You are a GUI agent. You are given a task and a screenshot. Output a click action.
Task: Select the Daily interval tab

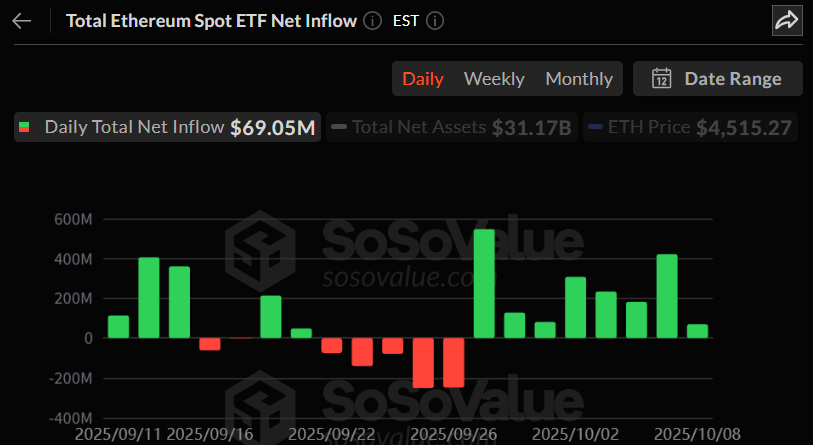(422, 78)
